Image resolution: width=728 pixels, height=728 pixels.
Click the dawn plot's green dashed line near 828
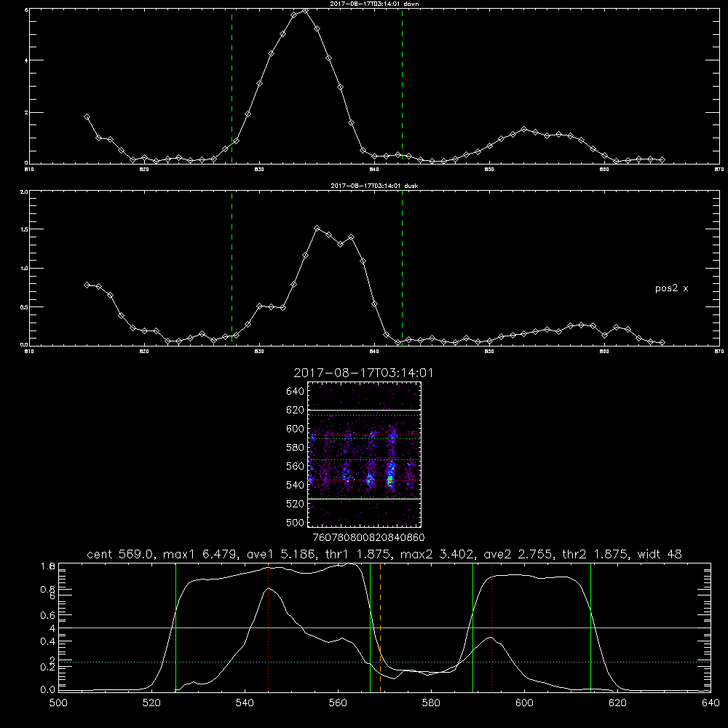pyautogui.click(x=232, y=86)
